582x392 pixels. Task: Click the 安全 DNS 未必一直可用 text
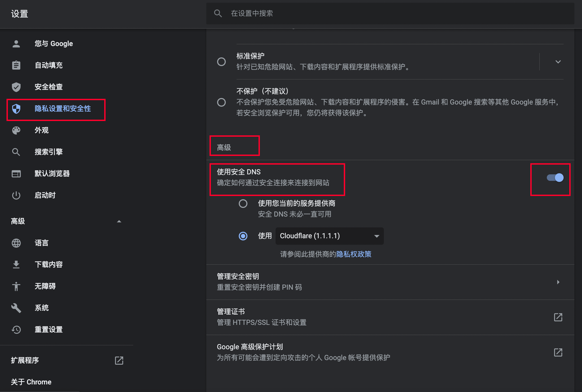(295, 214)
